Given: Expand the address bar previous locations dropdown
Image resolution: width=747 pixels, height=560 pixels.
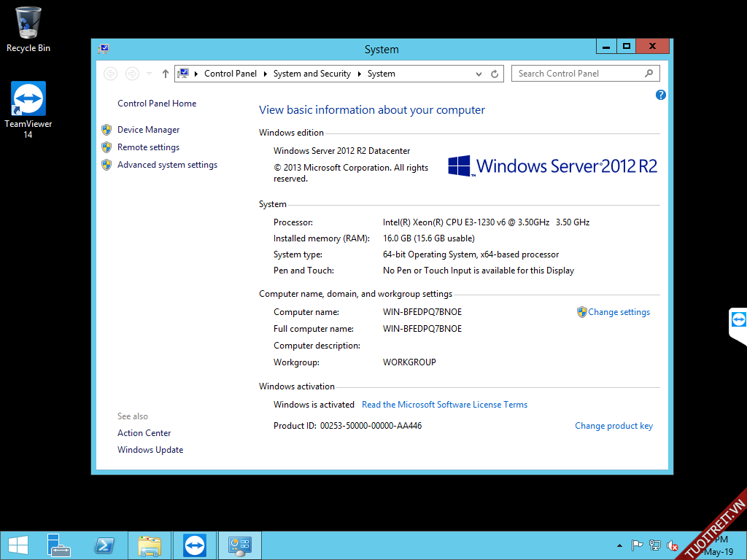Looking at the screenshot, I should tap(479, 74).
